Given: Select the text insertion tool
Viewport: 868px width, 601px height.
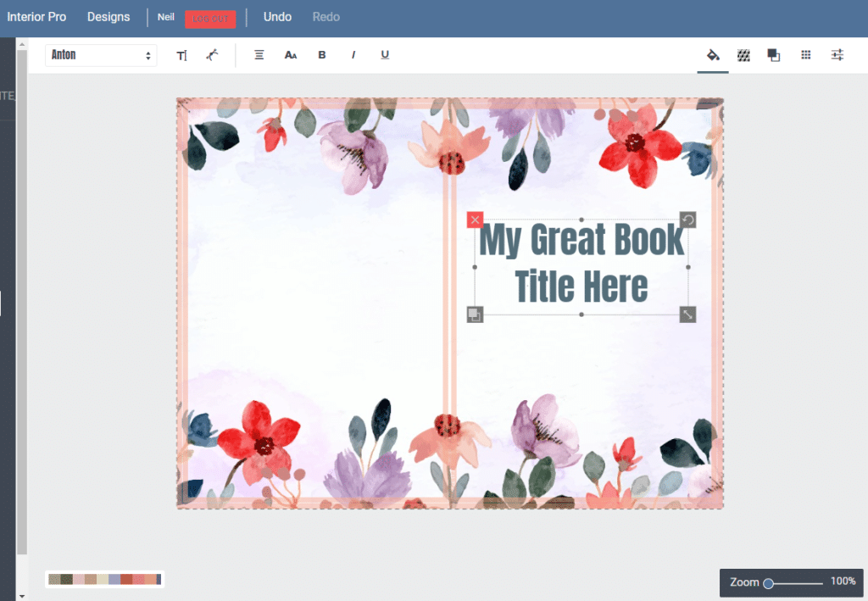Looking at the screenshot, I should (181, 54).
